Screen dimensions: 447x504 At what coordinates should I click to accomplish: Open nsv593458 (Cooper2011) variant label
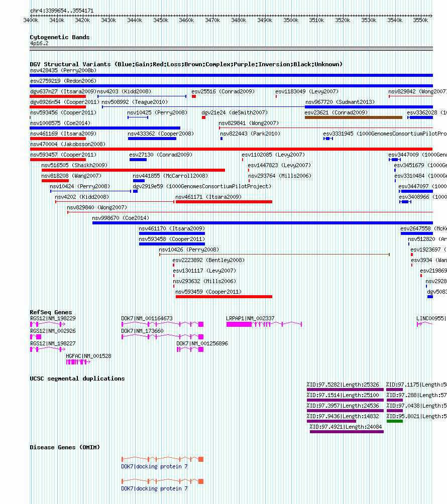click(x=172, y=239)
